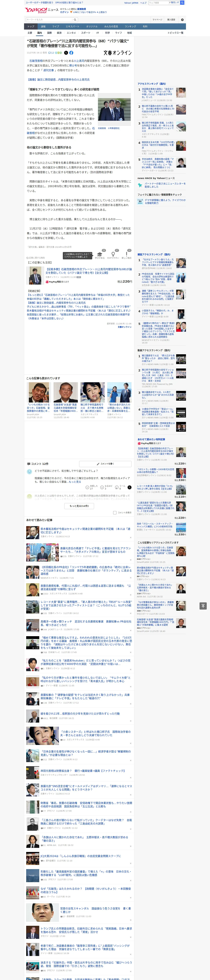Viewport: 210px width, 980px height.
Task: Open the 令和5レオ dropdown near top search
Action: click(x=175, y=3)
